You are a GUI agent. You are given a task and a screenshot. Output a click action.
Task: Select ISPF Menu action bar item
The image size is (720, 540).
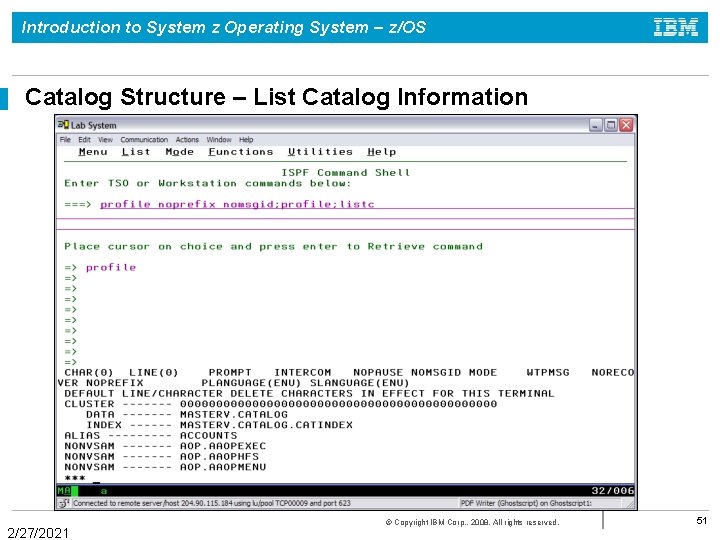click(x=93, y=152)
